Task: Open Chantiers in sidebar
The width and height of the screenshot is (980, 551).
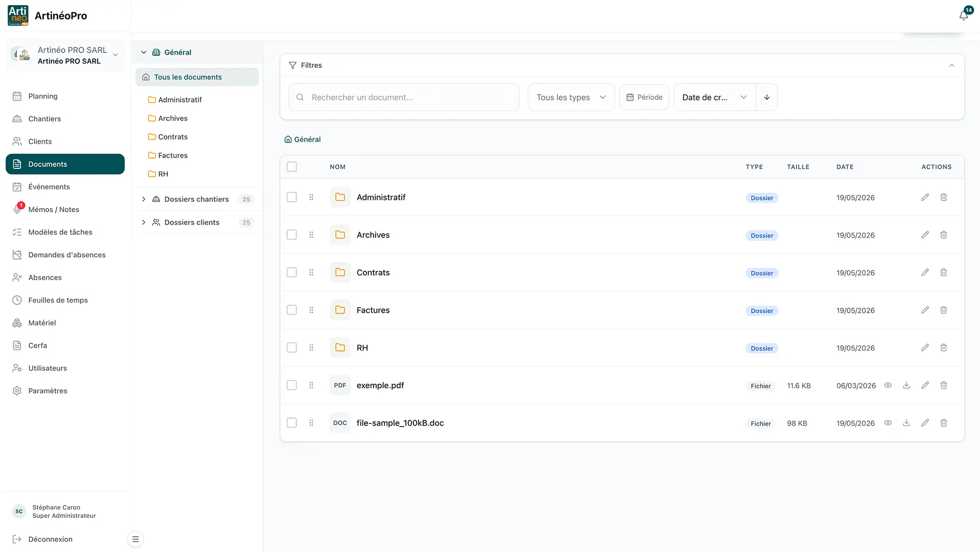Action: [x=65, y=119]
